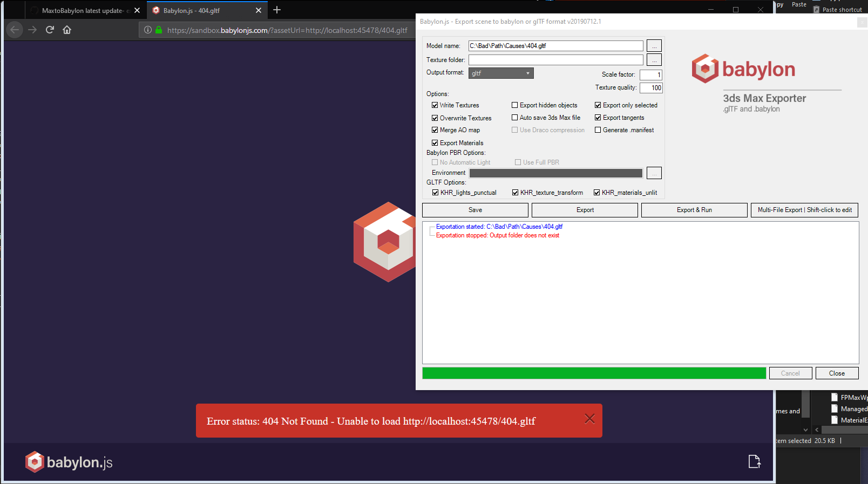Image resolution: width=868 pixels, height=484 pixels.
Task: Edit the Model name path field
Action: 555,46
